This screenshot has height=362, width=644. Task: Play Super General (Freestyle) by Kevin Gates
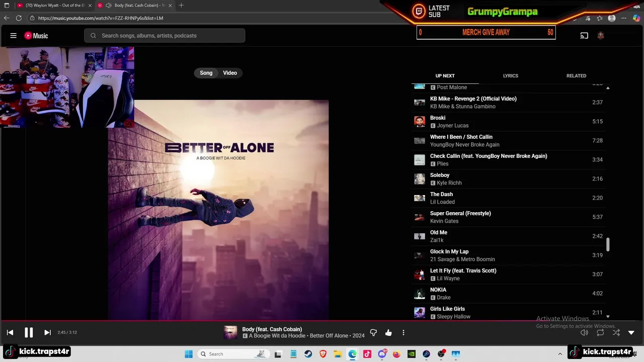click(x=508, y=217)
